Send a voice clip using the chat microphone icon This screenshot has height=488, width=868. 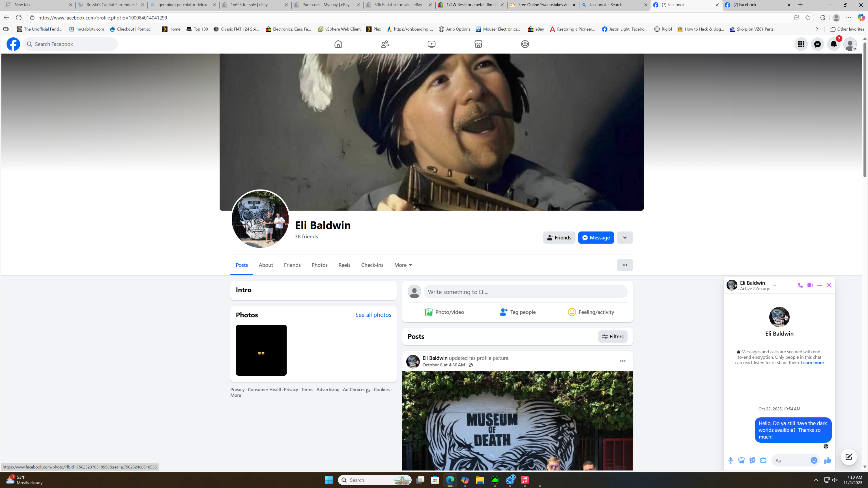point(731,460)
